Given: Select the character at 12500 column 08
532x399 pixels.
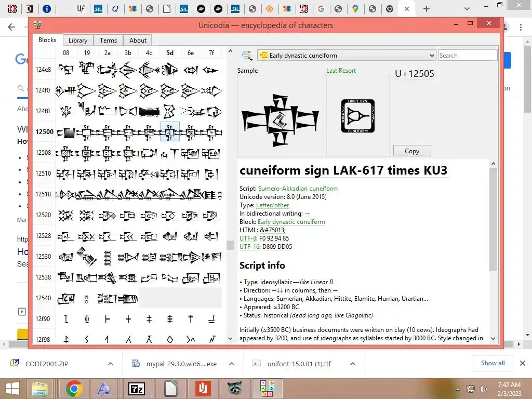Looking at the screenshot, I should pos(66,132).
